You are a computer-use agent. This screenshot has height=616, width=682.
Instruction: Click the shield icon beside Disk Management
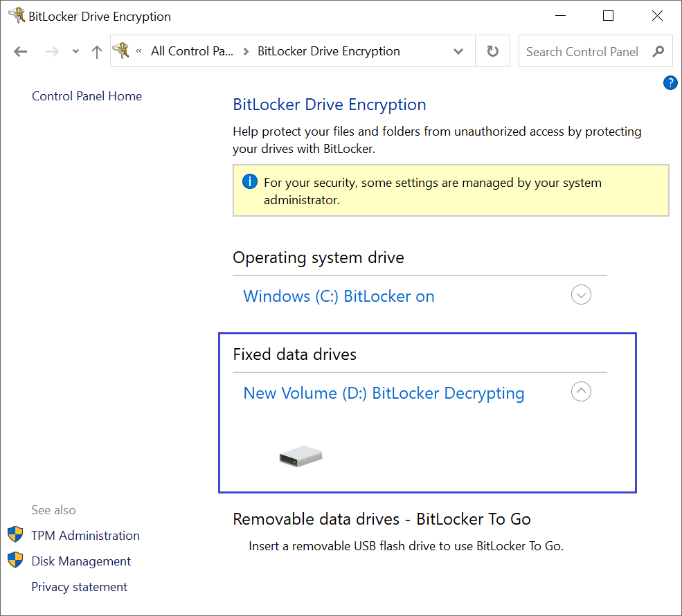pyautogui.click(x=16, y=560)
